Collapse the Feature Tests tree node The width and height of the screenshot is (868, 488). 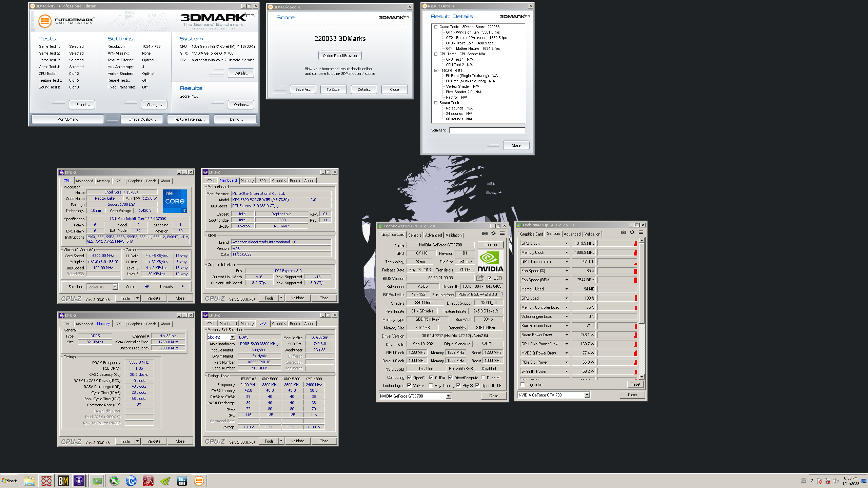436,70
